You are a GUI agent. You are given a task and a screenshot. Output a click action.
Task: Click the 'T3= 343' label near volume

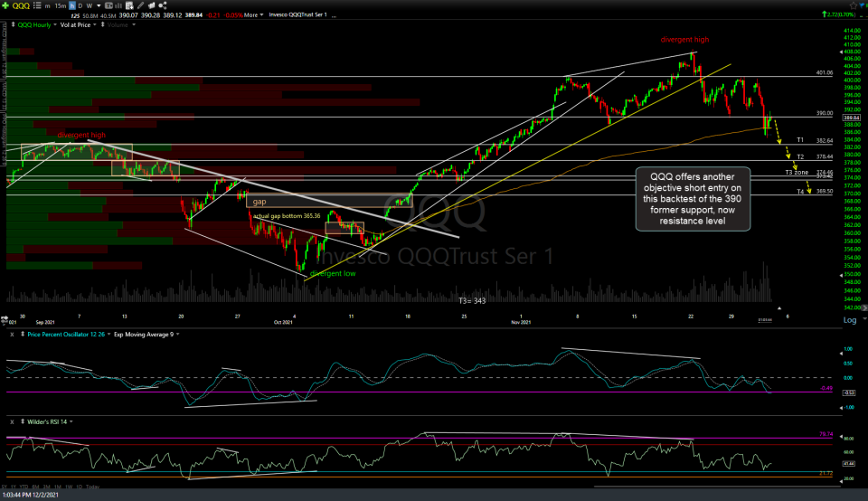pos(472,300)
